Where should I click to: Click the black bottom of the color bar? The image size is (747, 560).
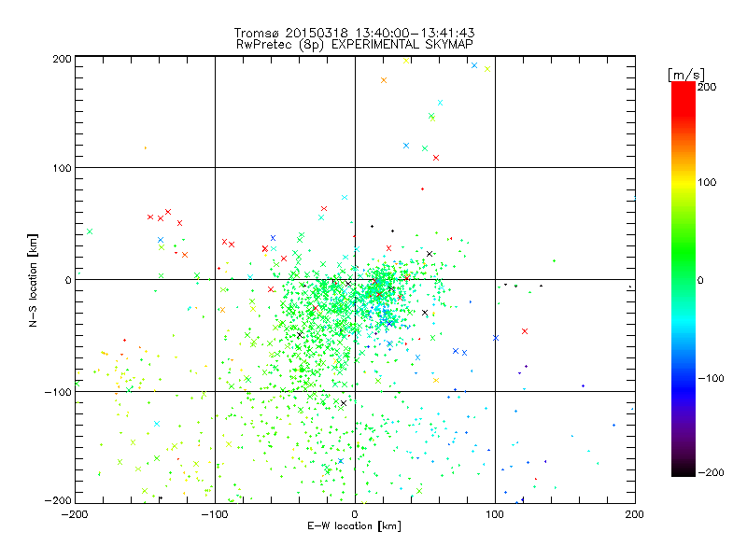[x=684, y=470]
